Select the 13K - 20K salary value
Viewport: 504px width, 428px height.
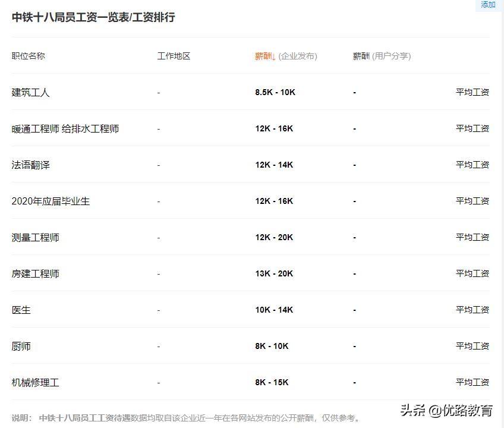tap(274, 273)
